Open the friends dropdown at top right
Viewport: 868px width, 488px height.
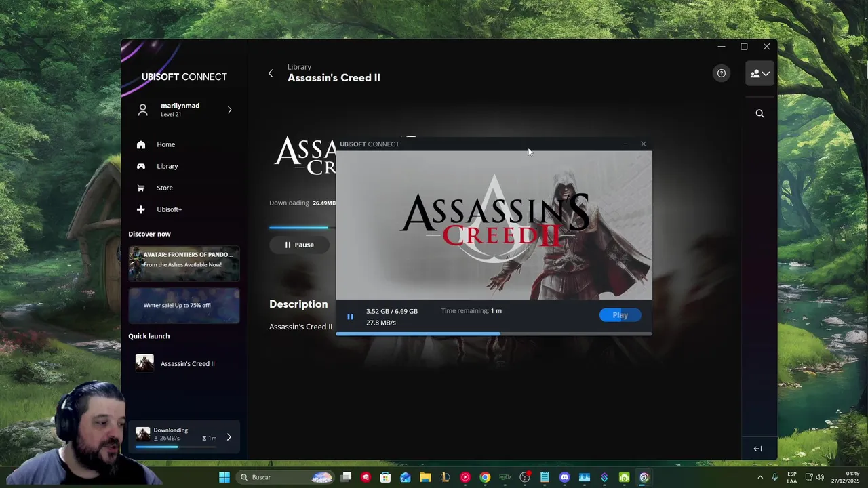tap(759, 73)
